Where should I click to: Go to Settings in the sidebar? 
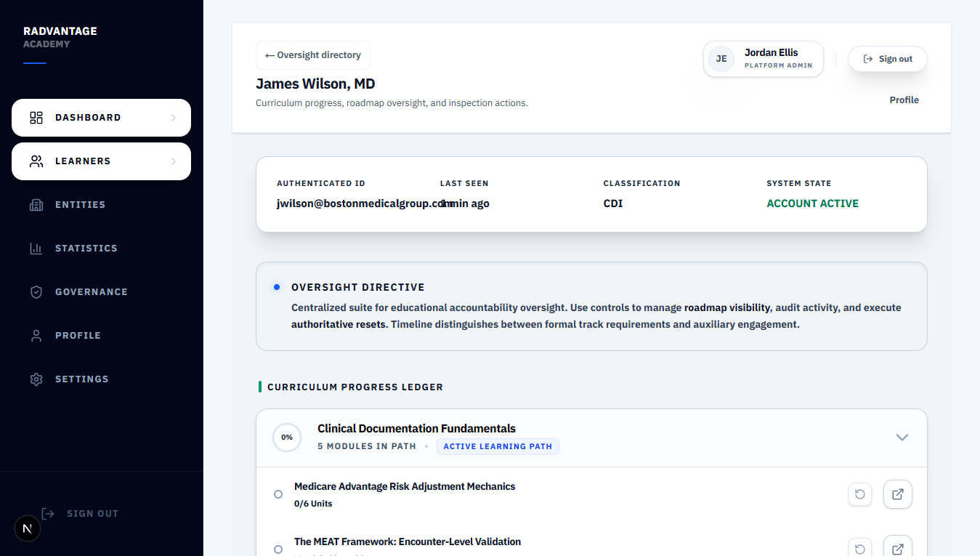tap(101, 379)
